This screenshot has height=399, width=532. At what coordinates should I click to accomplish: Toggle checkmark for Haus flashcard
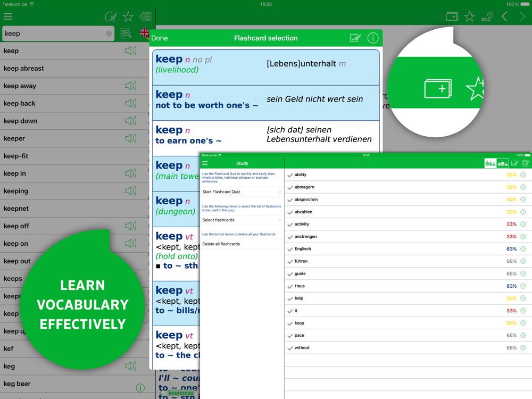pyautogui.click(x=290, y=286)
